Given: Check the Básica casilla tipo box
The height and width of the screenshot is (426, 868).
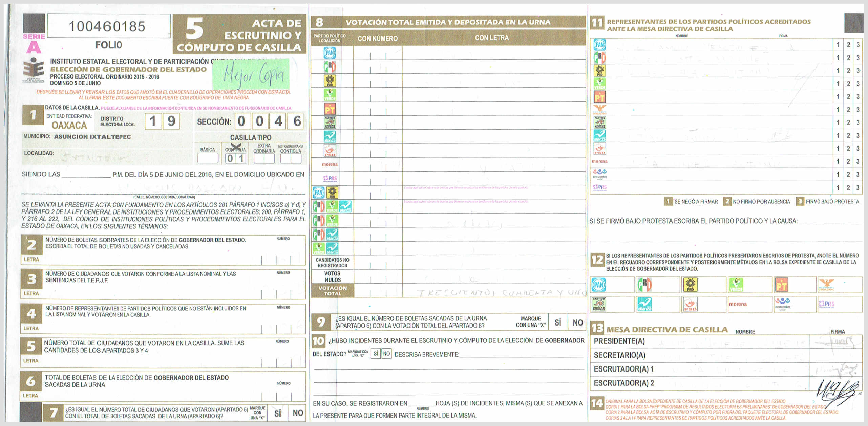Looking at the screenshot, I should tap(208, 158).
